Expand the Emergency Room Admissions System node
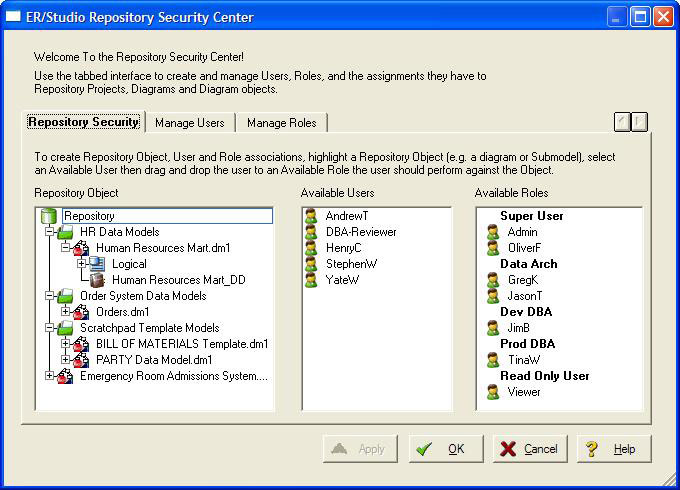The image size is (680, 490). (x=49, y=376)
